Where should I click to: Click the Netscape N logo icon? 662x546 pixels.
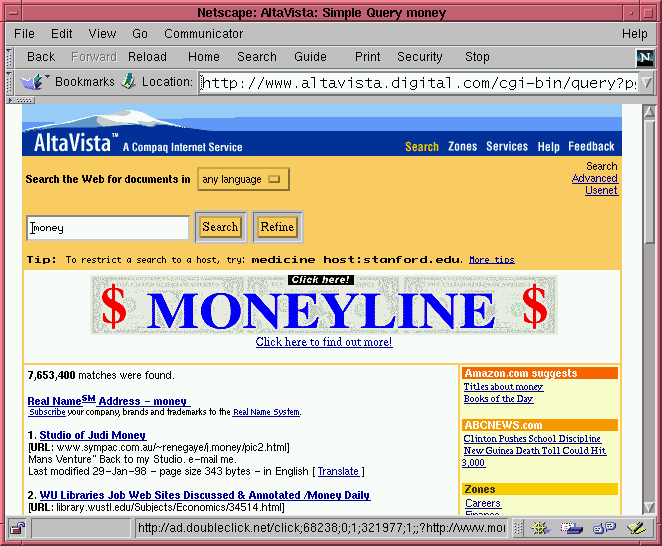644,57
